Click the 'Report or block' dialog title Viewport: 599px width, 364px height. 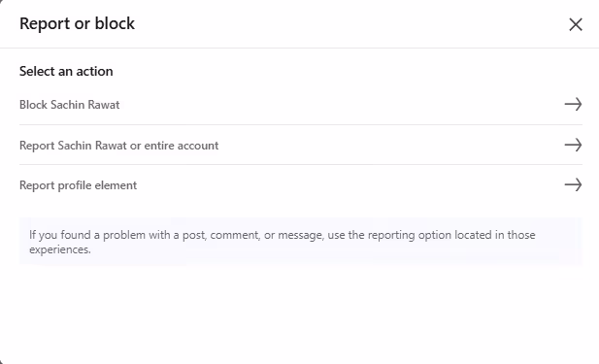(77, 23)
